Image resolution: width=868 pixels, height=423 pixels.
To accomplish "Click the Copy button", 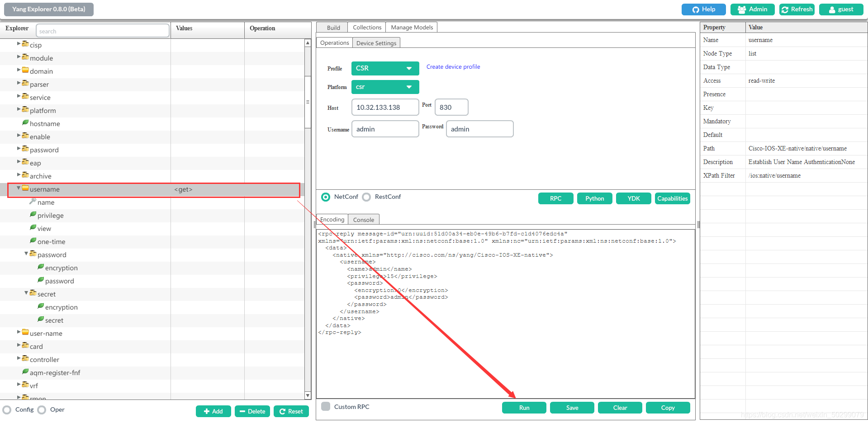I will pos(668,408).
